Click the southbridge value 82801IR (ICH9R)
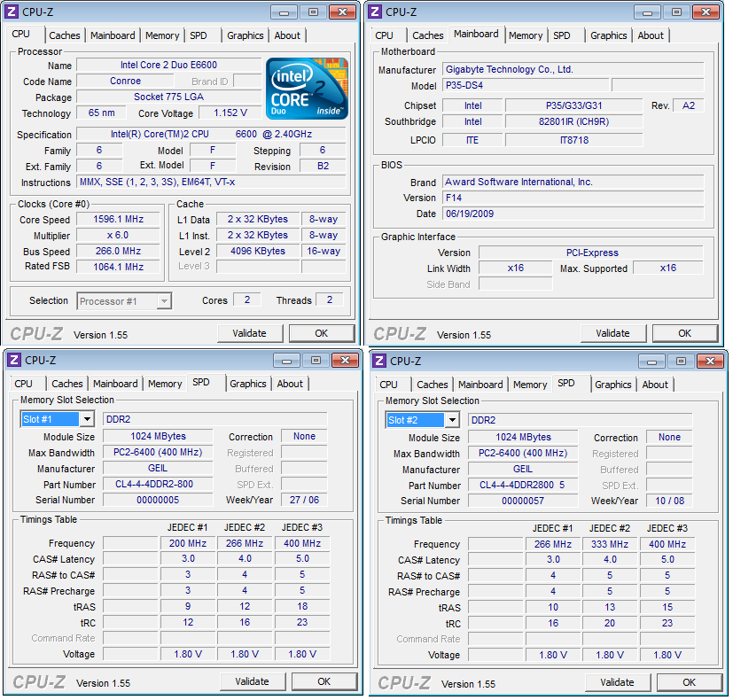Image resolution: width=733 pixels, height=700 pixels. tap(573, 121)
